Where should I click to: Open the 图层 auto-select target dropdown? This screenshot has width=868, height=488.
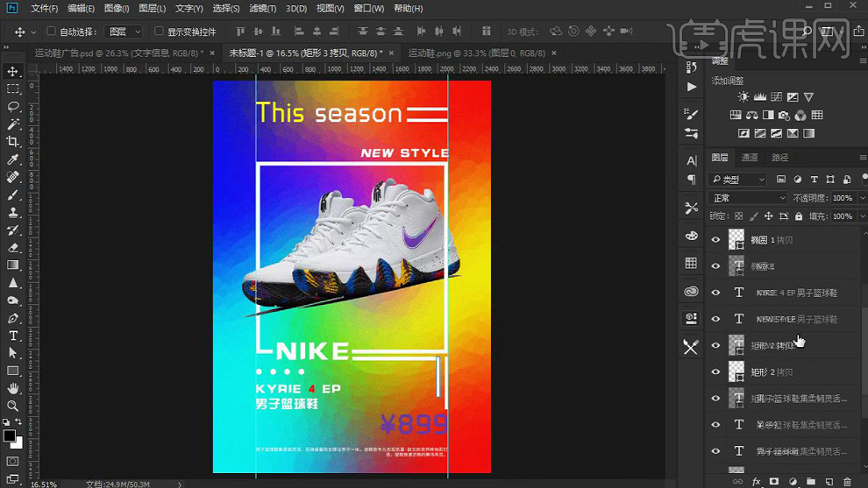click(x=124, y=32)
